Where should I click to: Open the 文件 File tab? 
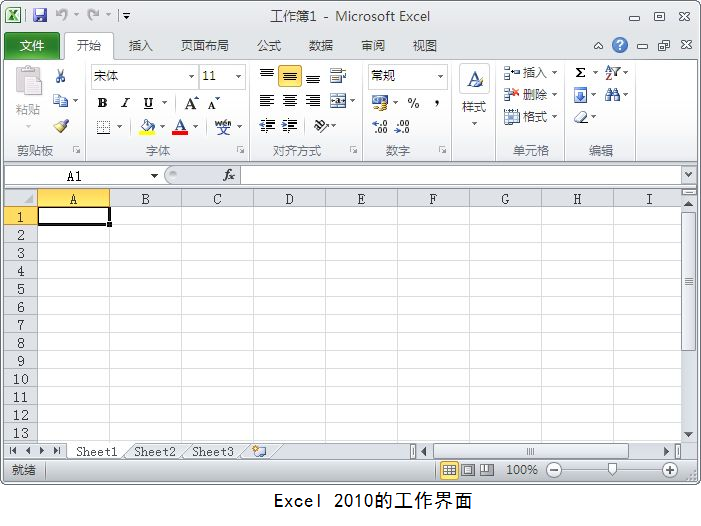32,46
